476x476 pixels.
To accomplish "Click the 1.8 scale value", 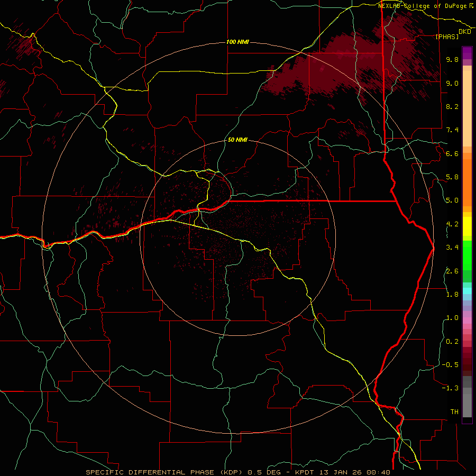I will 452,295.
